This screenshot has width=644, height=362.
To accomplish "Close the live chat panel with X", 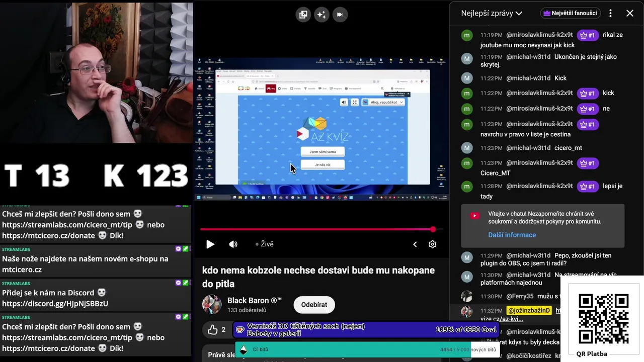I will tap(629, 14).
